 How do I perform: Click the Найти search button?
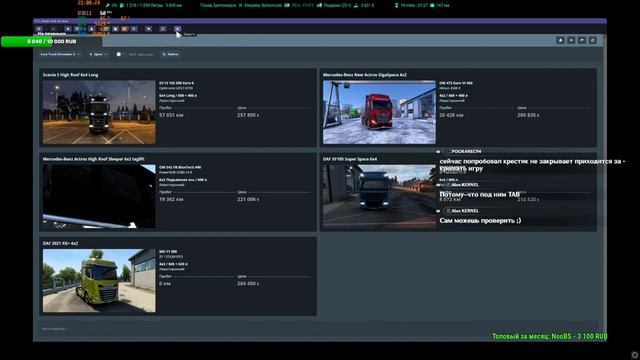(x=171, y=54)
